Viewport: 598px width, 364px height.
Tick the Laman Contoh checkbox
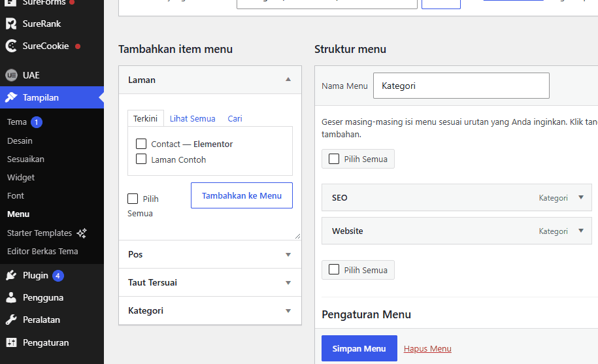coord(141,159)
